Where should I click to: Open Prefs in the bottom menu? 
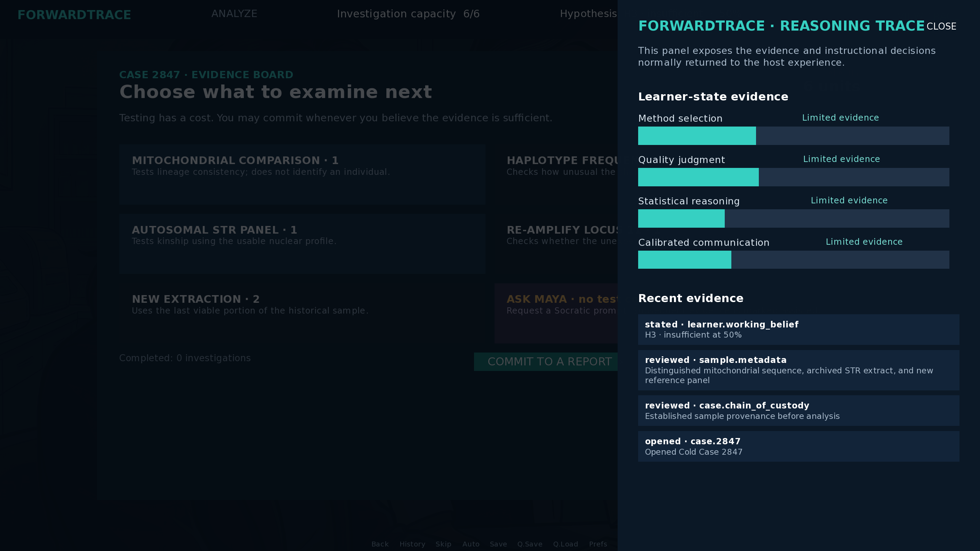point(598,544)
